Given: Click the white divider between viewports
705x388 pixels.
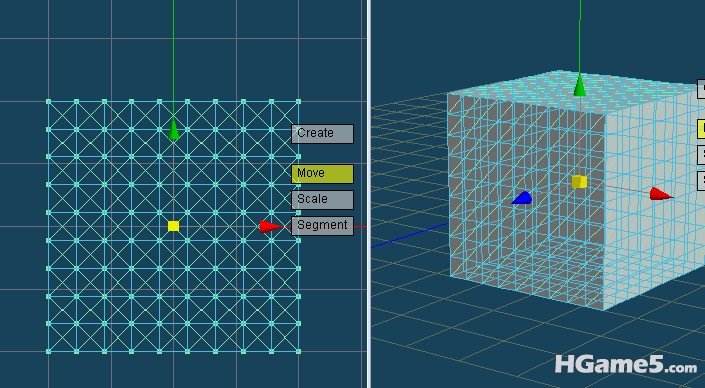Looking at the screenshot, I should click(x=369, y=194).
